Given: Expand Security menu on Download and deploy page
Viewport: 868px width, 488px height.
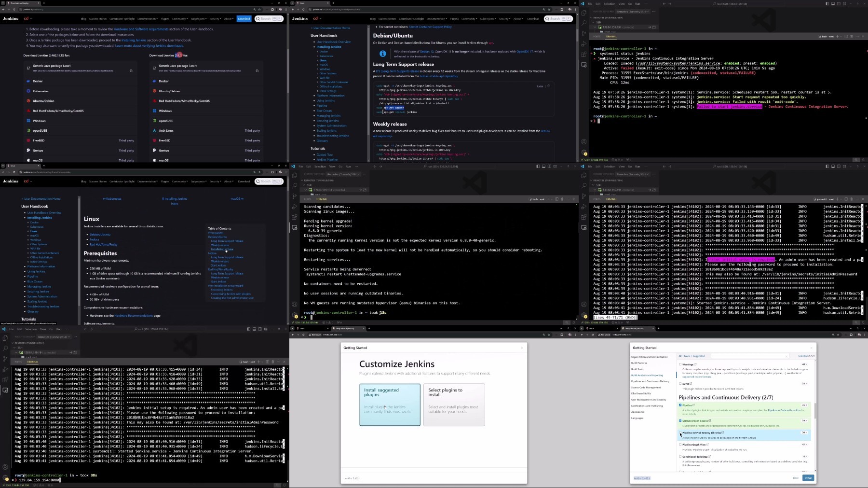Looking at the screenshot, I should 216,19.
